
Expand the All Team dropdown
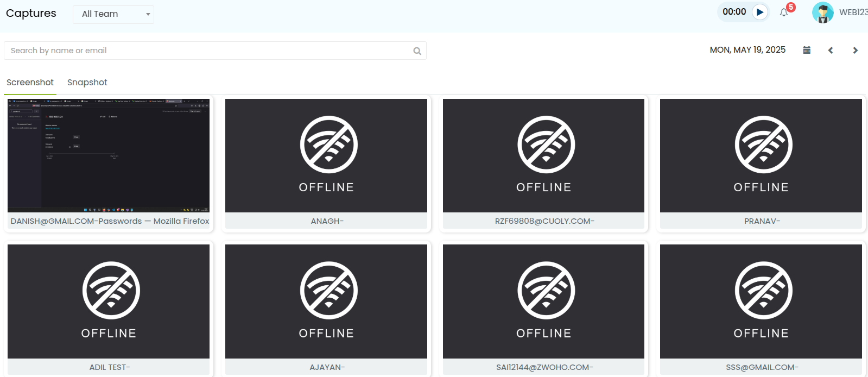(113, 14)
